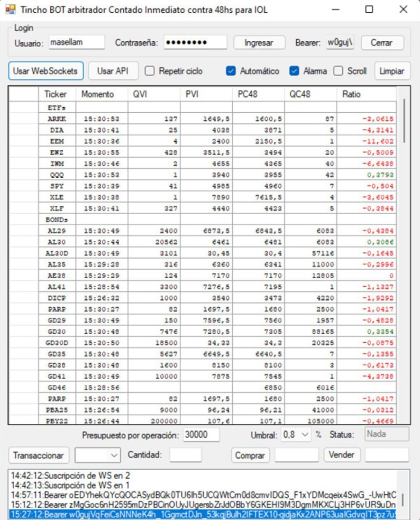Image resolution: width=420 pixels, height=520 pixels.
Task: Click the row header of the AL41 row
Action: coord(24,287)
